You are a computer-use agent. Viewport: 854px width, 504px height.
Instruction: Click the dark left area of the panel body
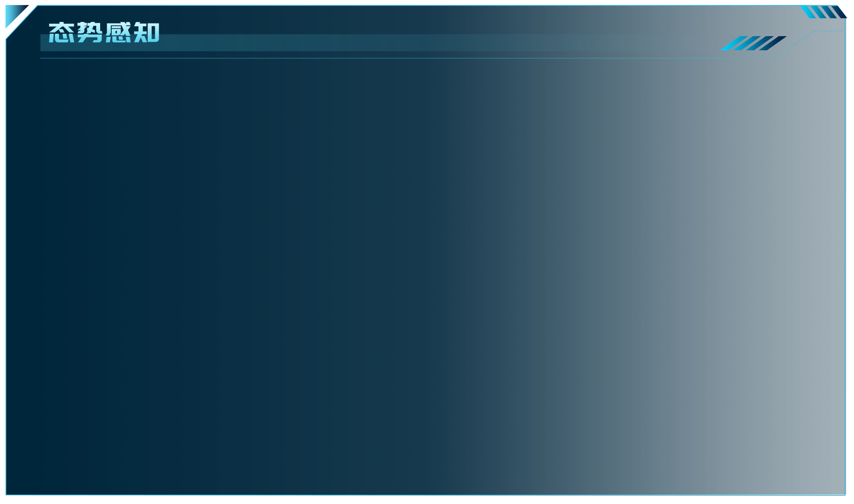click(118, 275)
